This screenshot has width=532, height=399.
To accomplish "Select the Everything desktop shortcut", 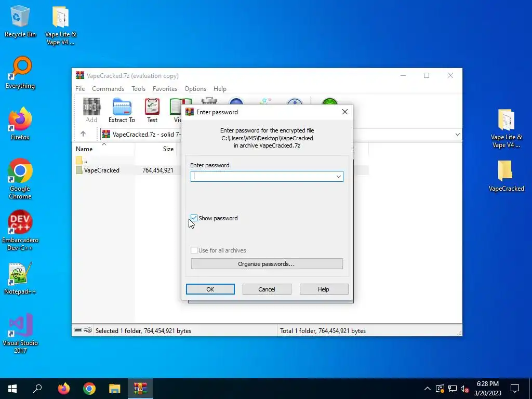I will (20, 73).
